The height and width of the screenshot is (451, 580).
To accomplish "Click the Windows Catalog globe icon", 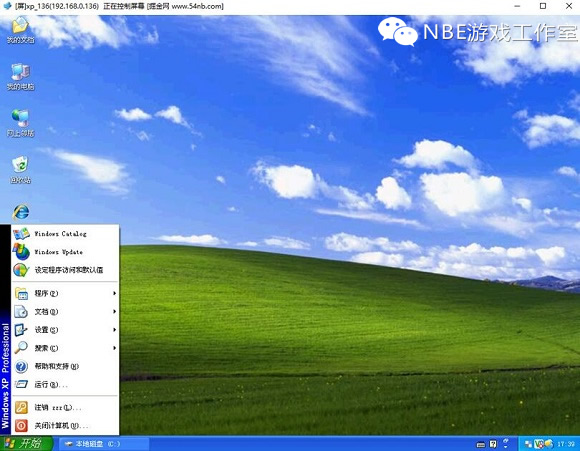I will click(21, 234).
